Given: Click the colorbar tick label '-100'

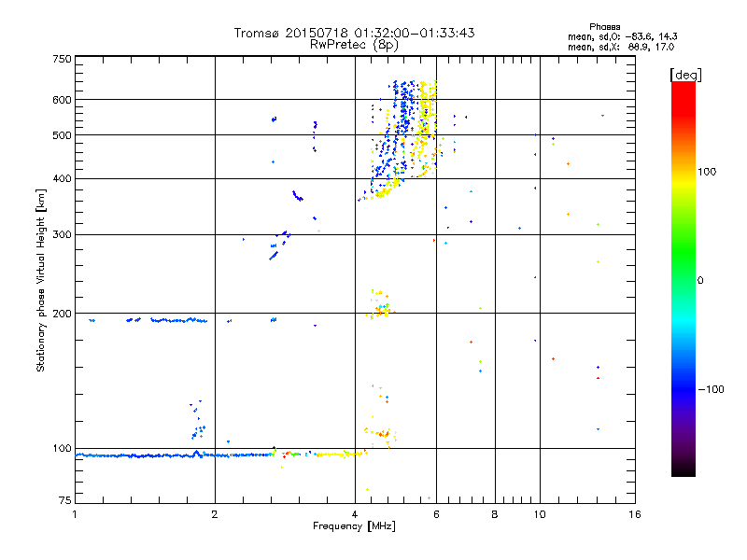Looking at the screenshot, I should 711,389.
